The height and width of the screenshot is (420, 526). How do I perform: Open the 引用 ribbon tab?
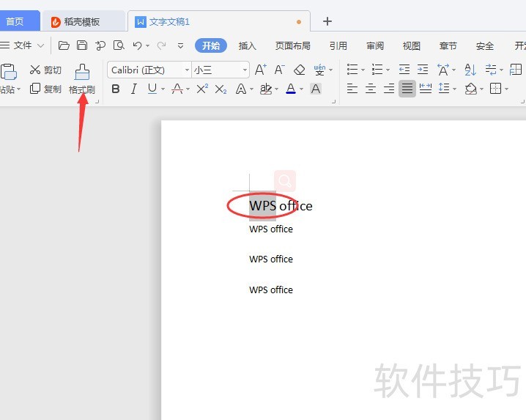point(338,45)
